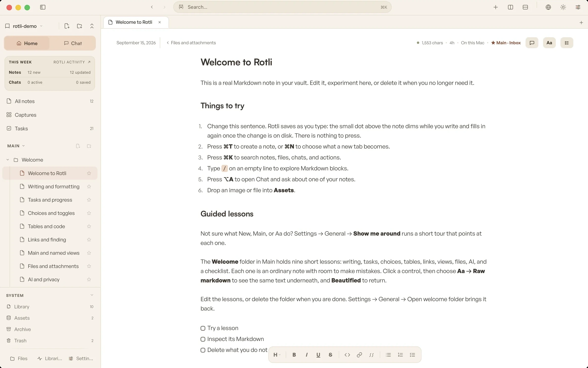Viewport: 588px width, 368px height.
Task: Toggle light theme sun icon
Action: 563,7
